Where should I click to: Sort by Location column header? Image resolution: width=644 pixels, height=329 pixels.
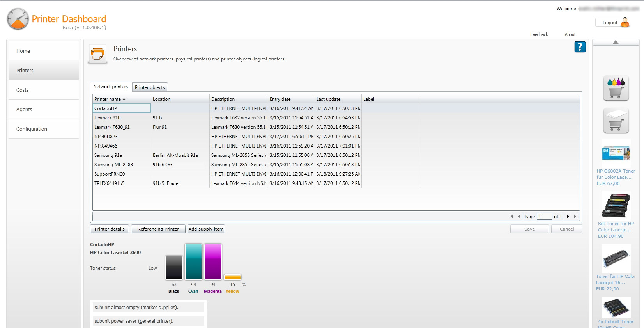180,99
